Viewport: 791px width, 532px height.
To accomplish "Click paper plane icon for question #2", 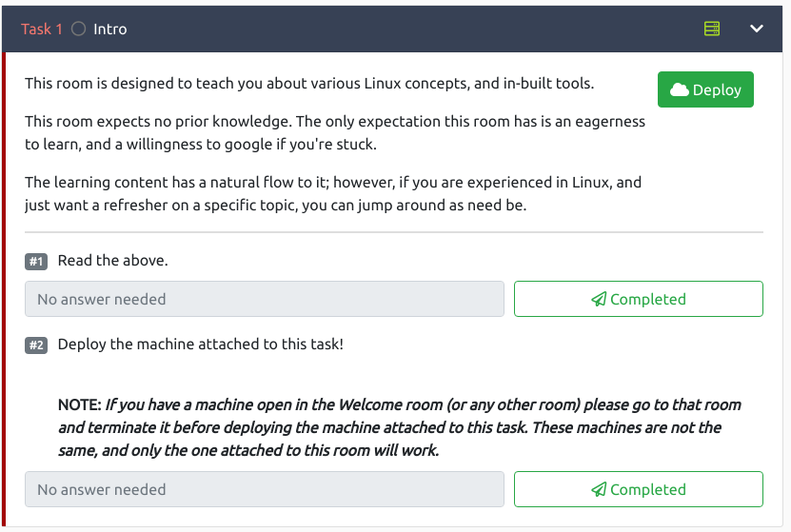I will coord(599,489).
